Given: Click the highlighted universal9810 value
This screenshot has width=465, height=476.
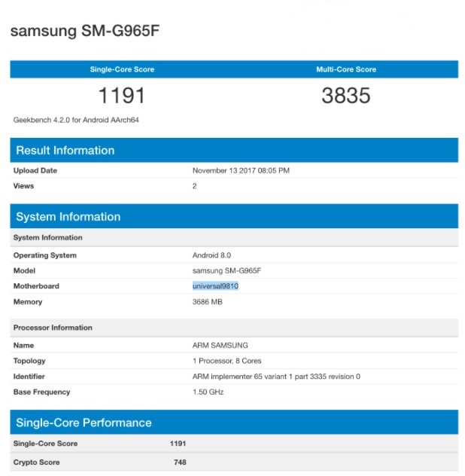Looking at the screenshot, I should pos(215,286).
